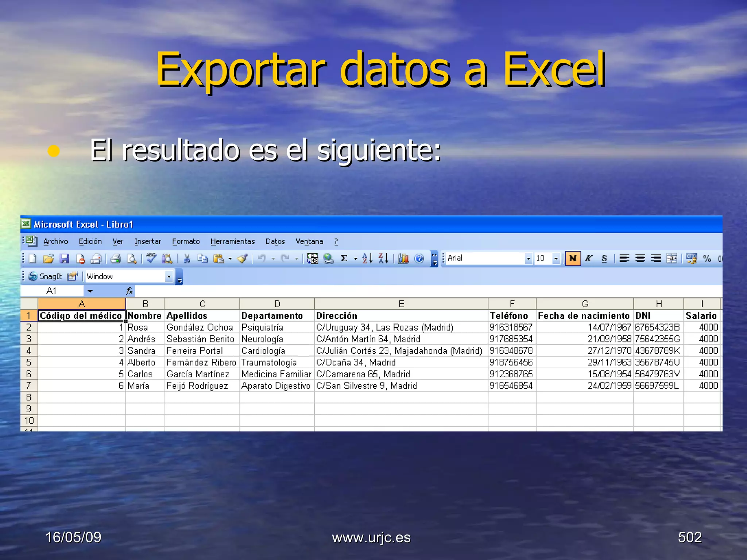Open the Edición menu
This screenshot has height=560, width=747.
click(x=90, y=241)
